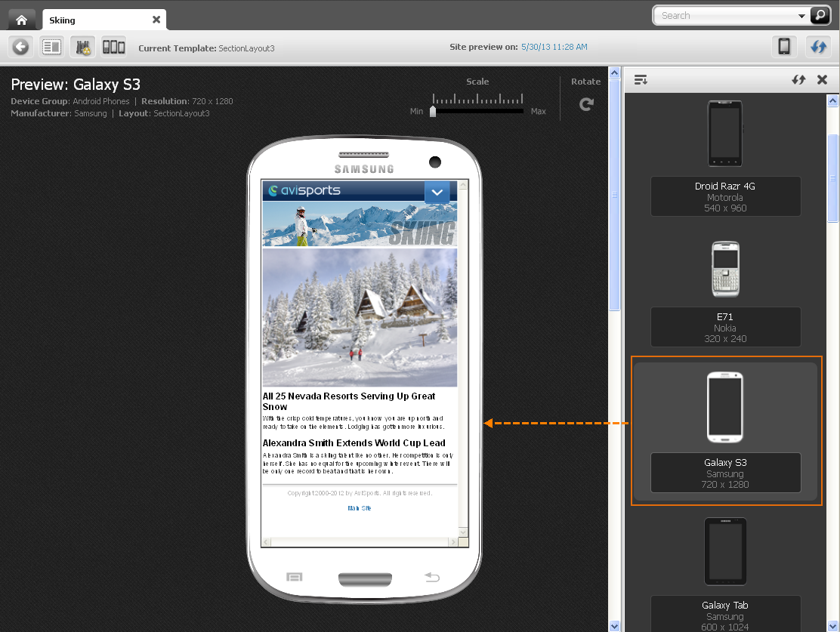
Task: Click preview pane scrollbar up arrow
Action: coord(614,72)
